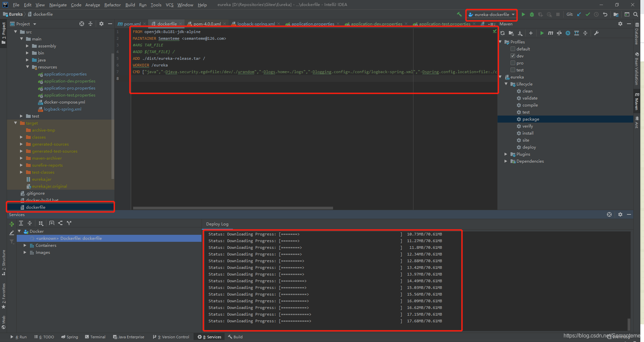Screen dimensions: 644x342
Task: Expand all in Services toolbar
Action: click(21, 223)
